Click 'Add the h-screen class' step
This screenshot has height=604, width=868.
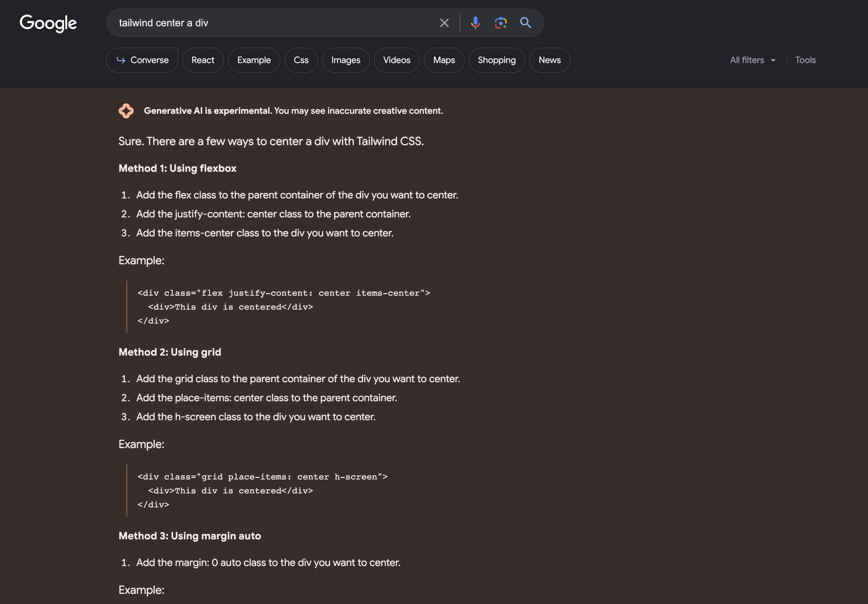point(256,416)
